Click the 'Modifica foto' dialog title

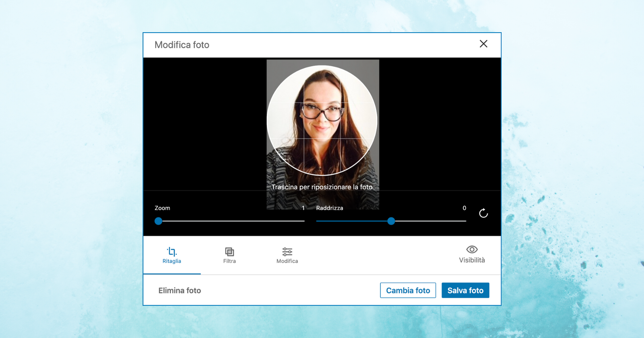[x=182, y=45]
